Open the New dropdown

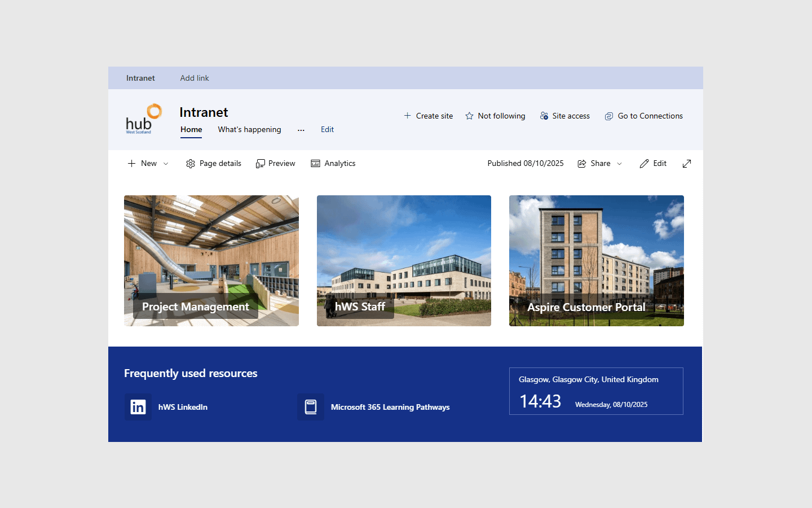pos(147,163)
